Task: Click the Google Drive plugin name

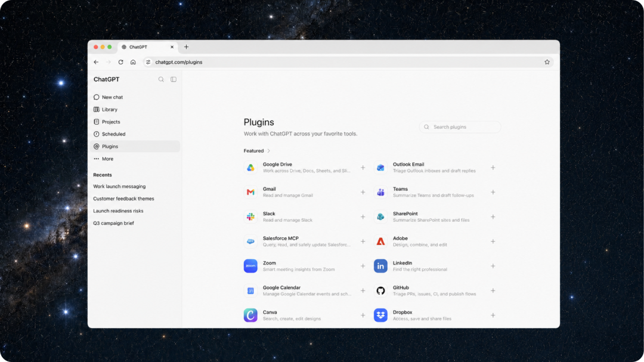Action: click(277, 165)
